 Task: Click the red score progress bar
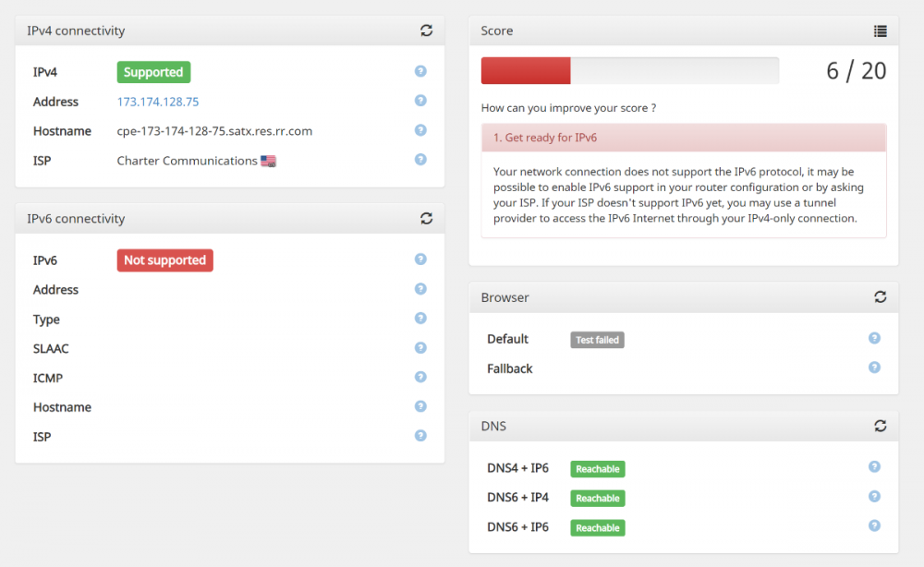click(526, 71)
